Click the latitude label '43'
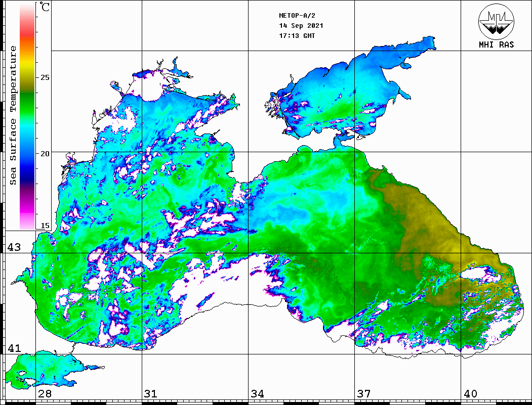The image size is (532, 405). click(x=14, y=247)
